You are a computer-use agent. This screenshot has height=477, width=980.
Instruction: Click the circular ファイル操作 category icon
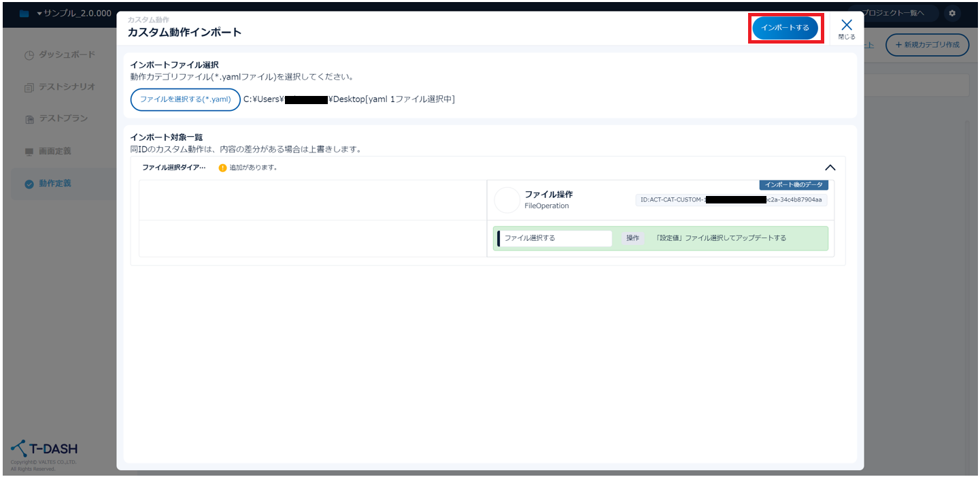tap(507, 200)
